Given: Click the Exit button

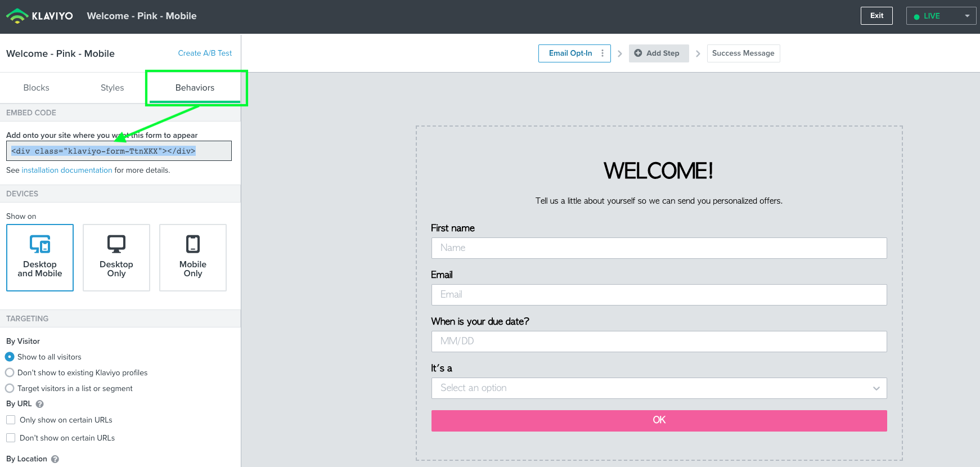Looking at the screenshot, I should (x=876, y=16).
